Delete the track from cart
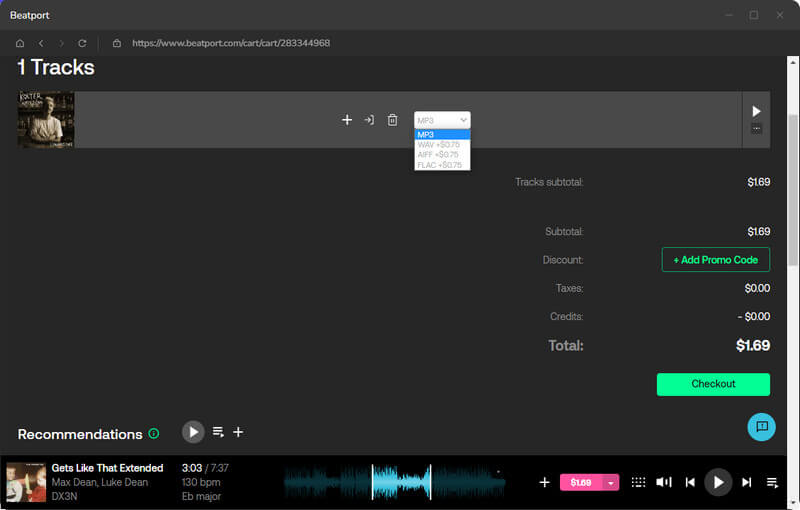Screen dimensions: 800x510 pyautogui.click(x=392, y=120)
